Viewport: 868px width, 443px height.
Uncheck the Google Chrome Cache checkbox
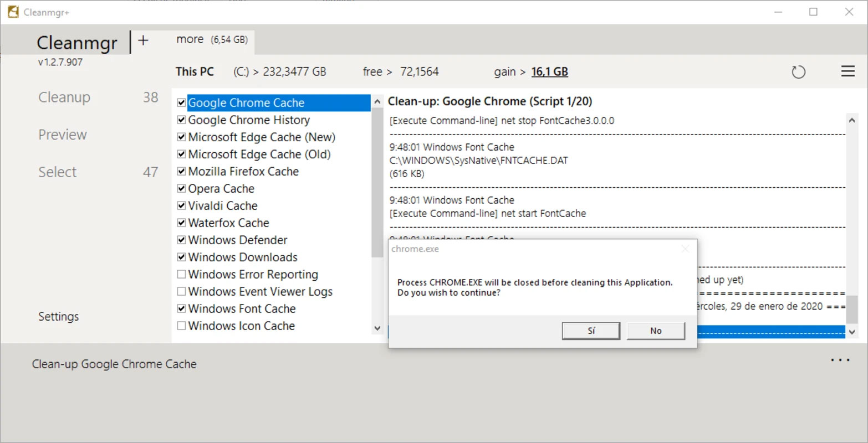click(x=181, y=103)
